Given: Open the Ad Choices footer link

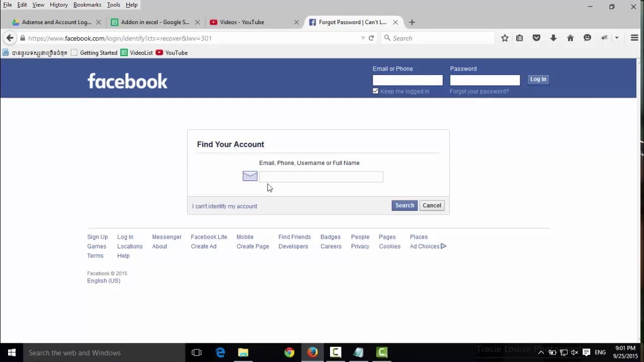Looking at the screenshot, I should pyautogui.click(x=428, y=246).
